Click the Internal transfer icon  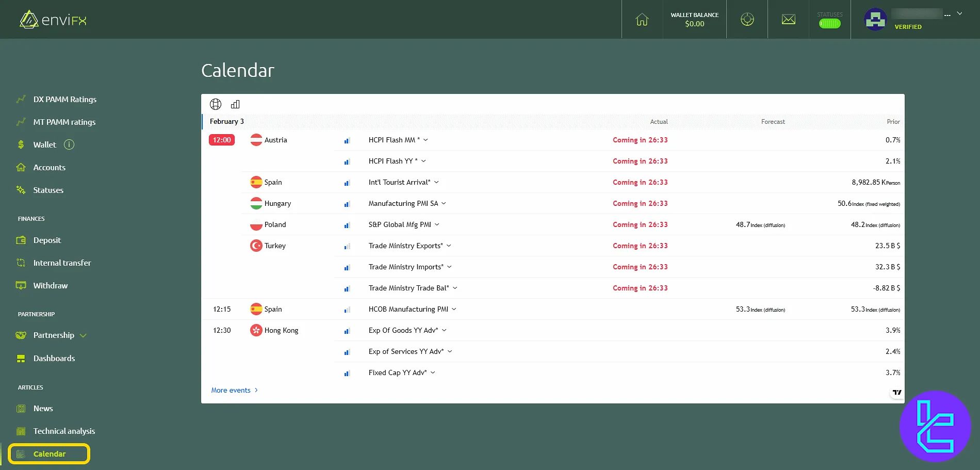click(21, 263)
